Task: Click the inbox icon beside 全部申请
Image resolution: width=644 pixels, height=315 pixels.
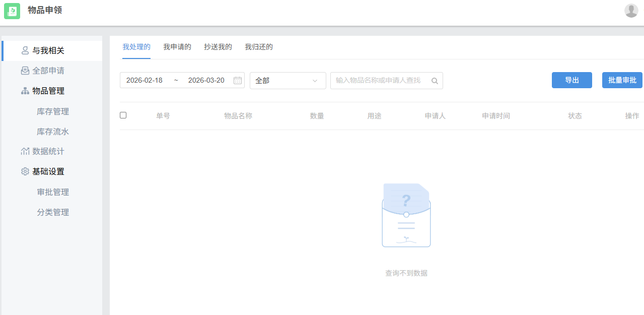Action: [x=25, y=71]
